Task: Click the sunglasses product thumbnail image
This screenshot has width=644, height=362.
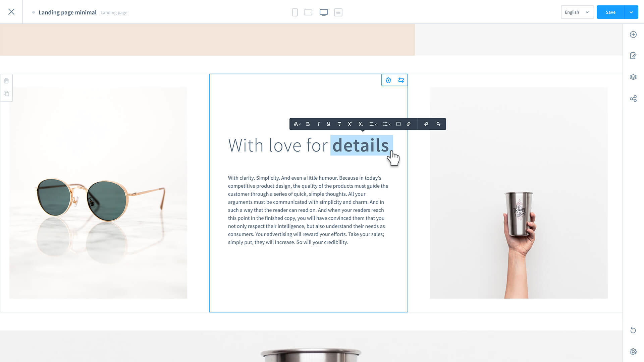Action: tap(98, 193)
